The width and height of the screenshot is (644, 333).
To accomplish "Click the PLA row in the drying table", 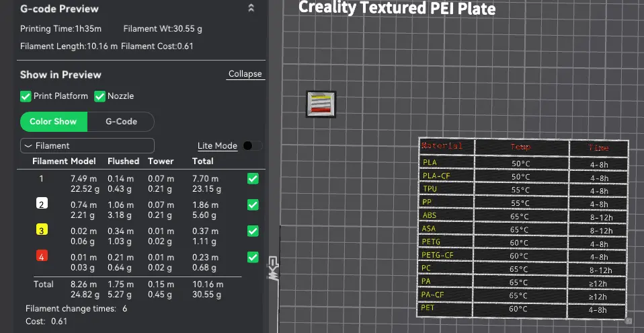I will (x=523, y=163).
